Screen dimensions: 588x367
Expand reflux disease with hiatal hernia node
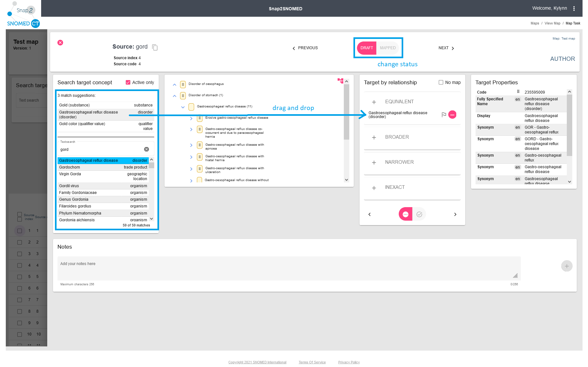pos(191,157)
